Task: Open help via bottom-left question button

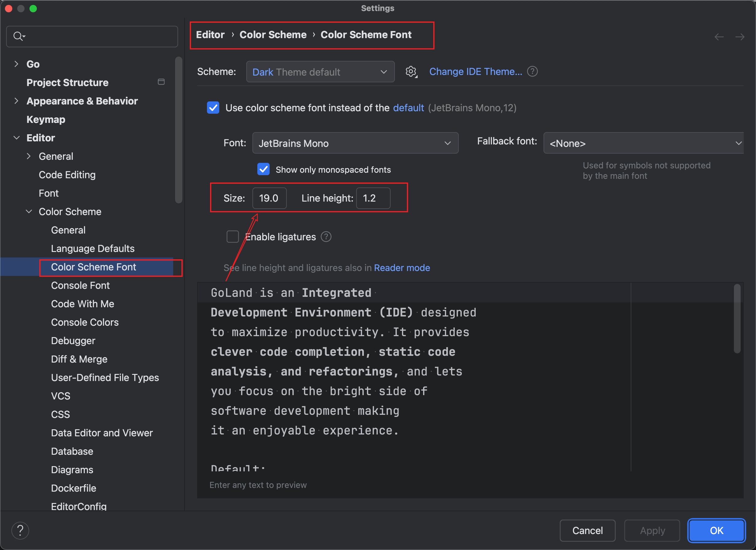Action: click(20, 530)
